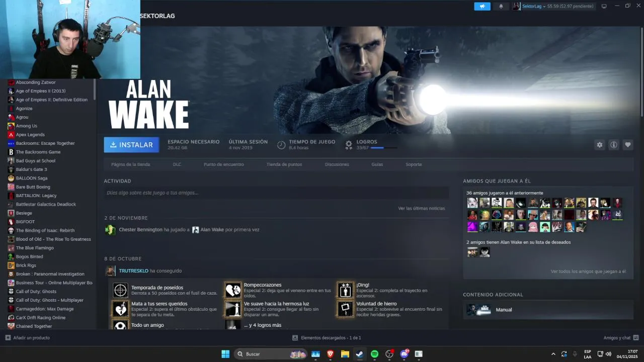Screen dimensions: 644x362
Task: Click 'Ver todos los amigos que juegan' link
Action: pyautogui.click(x=588, y=271)
